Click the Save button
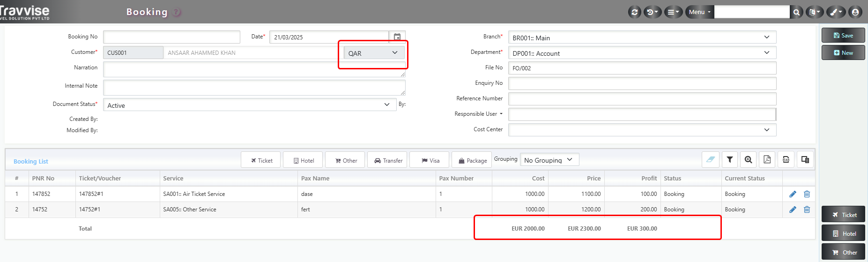Viewport: 868px width, 262px height. click(x=843, y=35)
